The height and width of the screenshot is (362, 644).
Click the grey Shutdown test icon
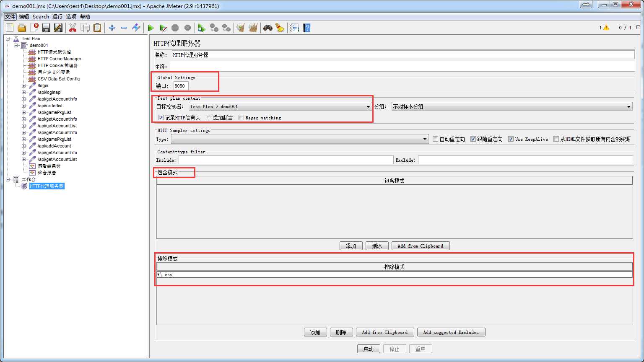point(187,28)
